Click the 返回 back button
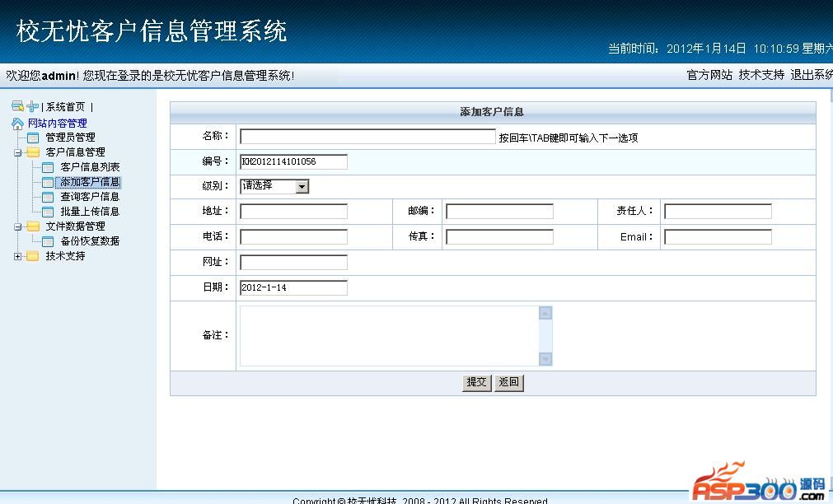Viewport: 833px width, 504px height. pyautogui.click(x=509, y=382)
